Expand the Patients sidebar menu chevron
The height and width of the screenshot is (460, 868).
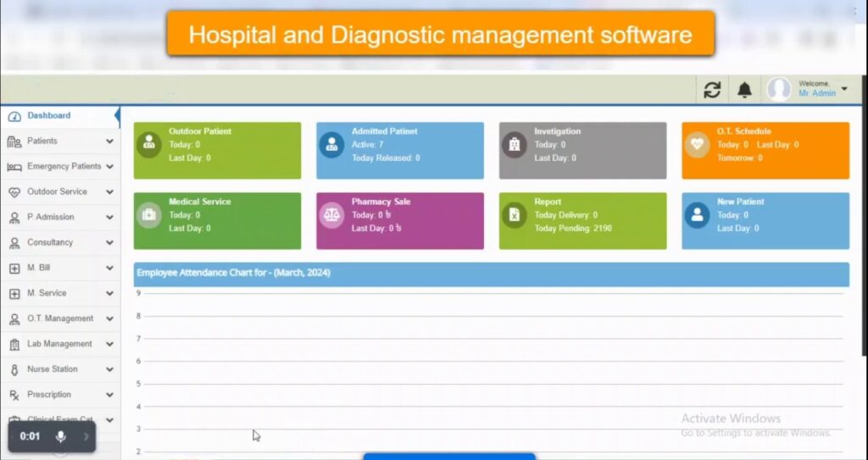[109, 141]
